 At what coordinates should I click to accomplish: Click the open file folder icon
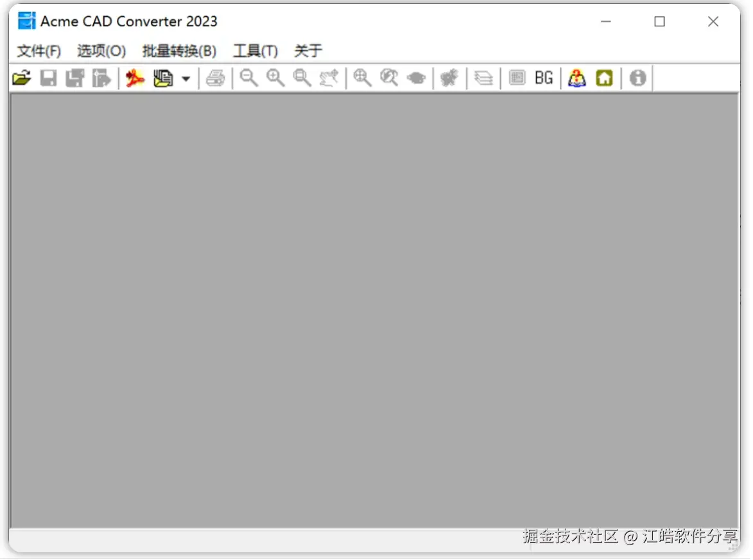pyautogui.click(x=22, y=78)
